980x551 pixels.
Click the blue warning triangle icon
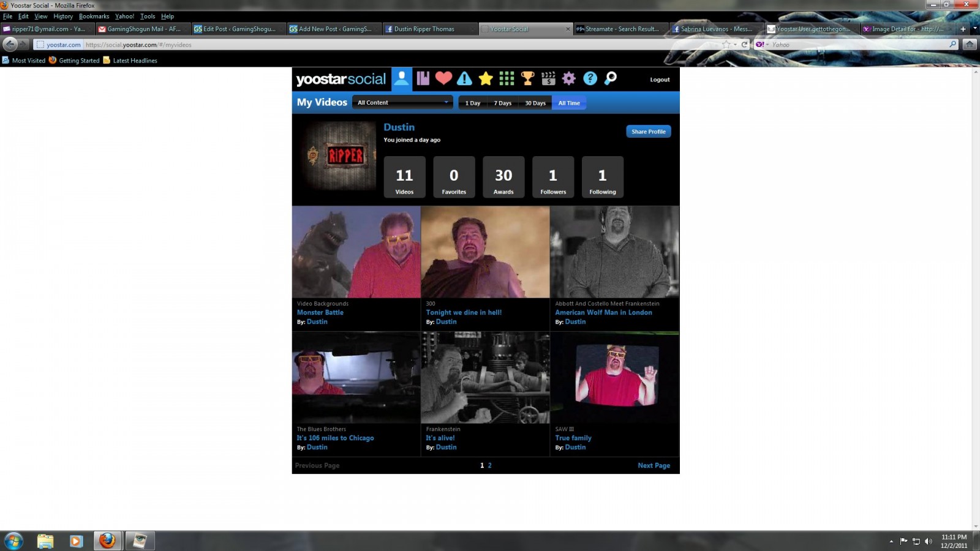coord(464,78)
